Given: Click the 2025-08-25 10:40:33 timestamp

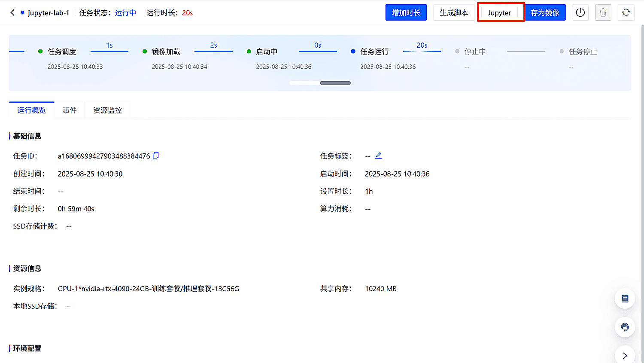Looking at the screenshot, I should (75, 67).
